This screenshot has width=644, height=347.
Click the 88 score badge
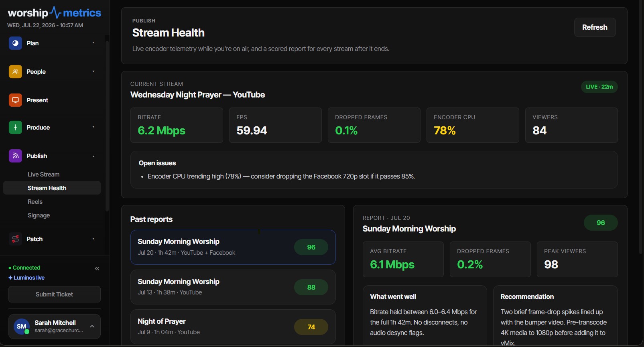(311, 287)
